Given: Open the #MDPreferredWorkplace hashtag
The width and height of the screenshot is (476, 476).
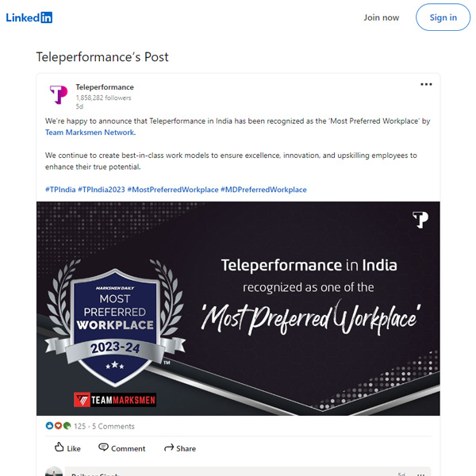Looking at the screenshot, I should [x=263, y=190].
